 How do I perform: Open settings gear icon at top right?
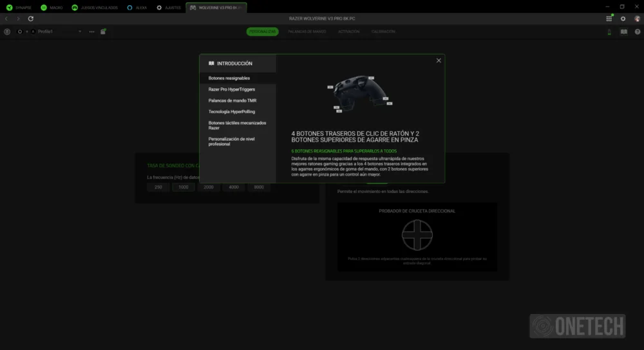(623, 19)
